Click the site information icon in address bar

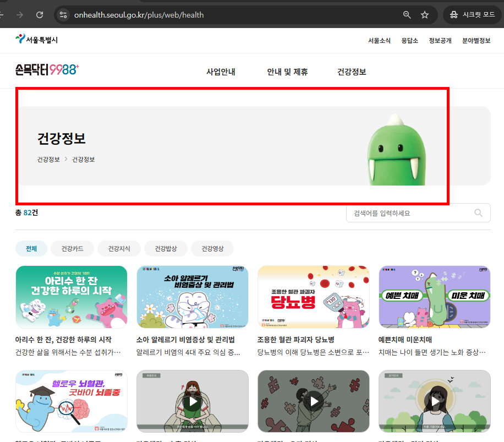[x=63, y=15]
